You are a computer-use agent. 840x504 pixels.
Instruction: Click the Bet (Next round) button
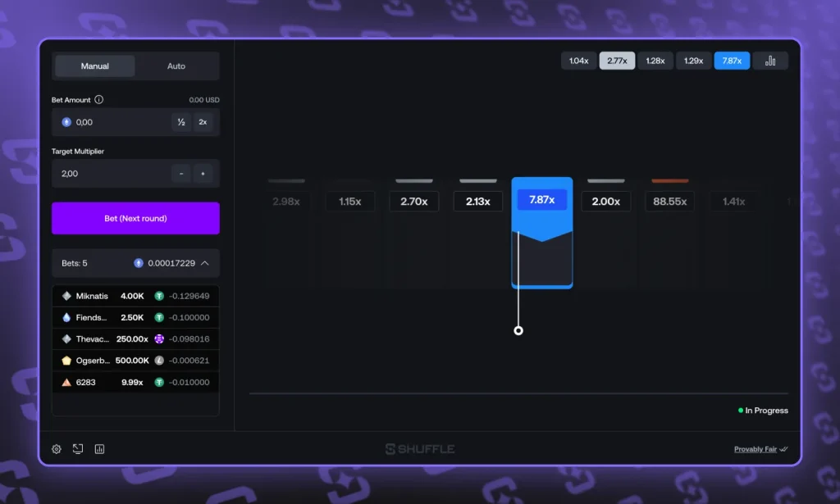click(x=135, y=218)
